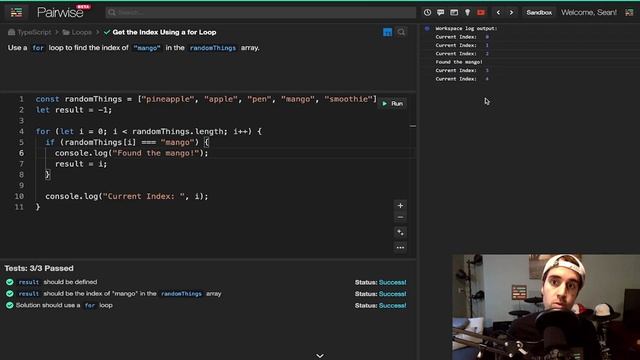
Task: Click the result = i; code line
Action: point(81,164)
